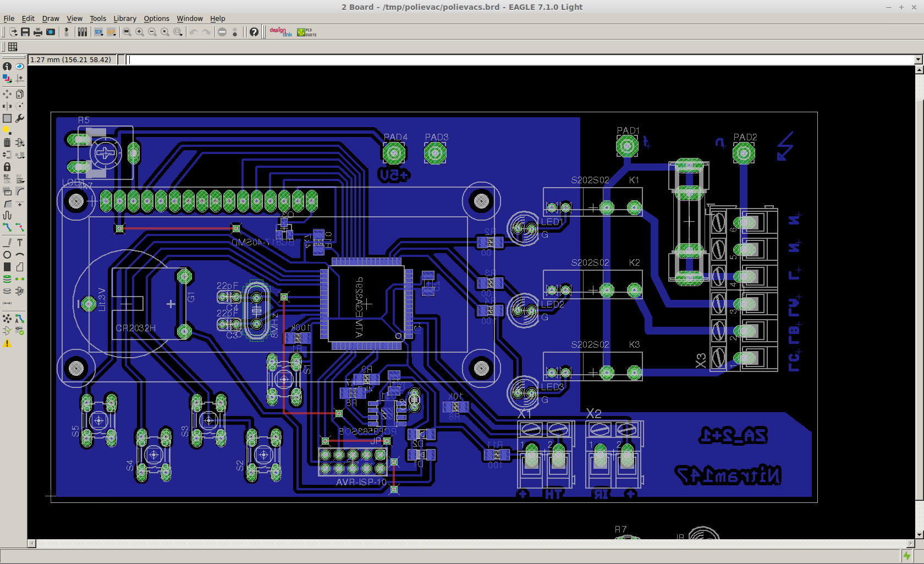The width and height of the screenshot is (924, 564).
Task: Expand the command history dropdown arrow
Action: (919, 59)
